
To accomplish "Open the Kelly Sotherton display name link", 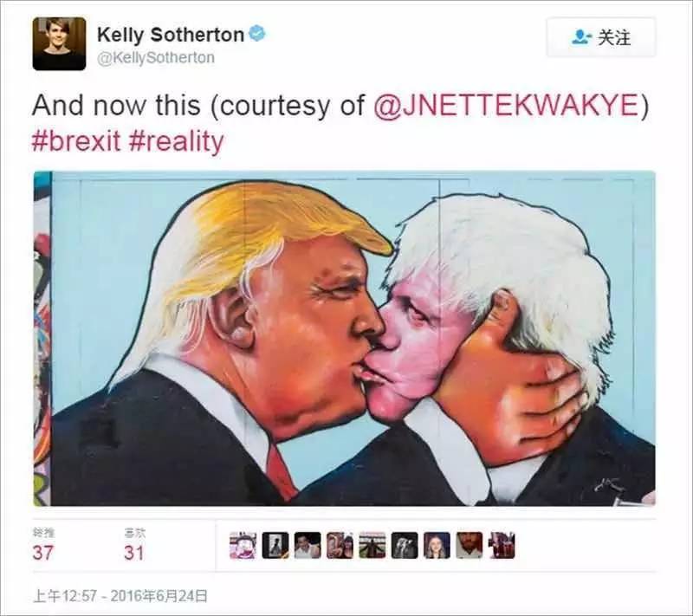I will [x=171, y=35].
